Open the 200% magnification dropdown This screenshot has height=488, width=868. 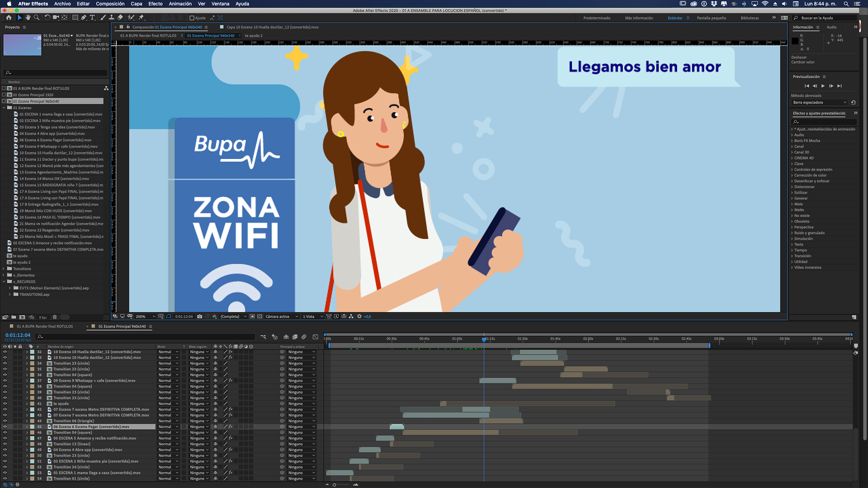(146, 316)
